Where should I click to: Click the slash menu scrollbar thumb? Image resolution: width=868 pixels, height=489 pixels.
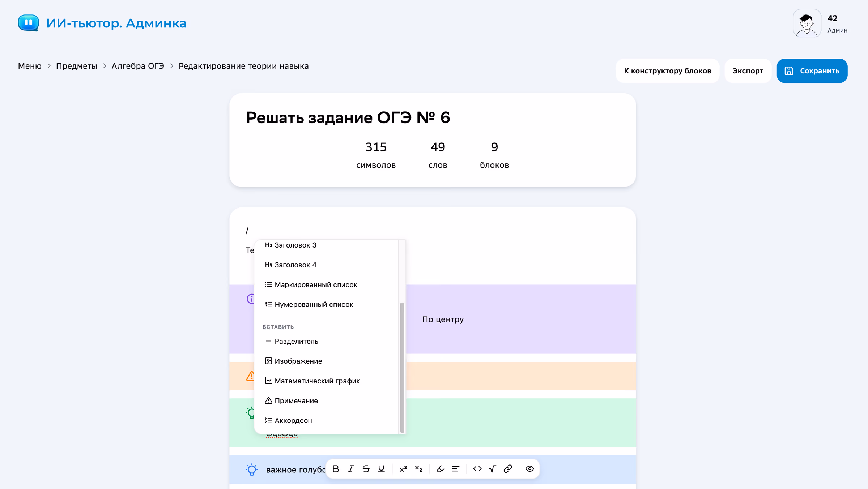[x=402, y=367]
